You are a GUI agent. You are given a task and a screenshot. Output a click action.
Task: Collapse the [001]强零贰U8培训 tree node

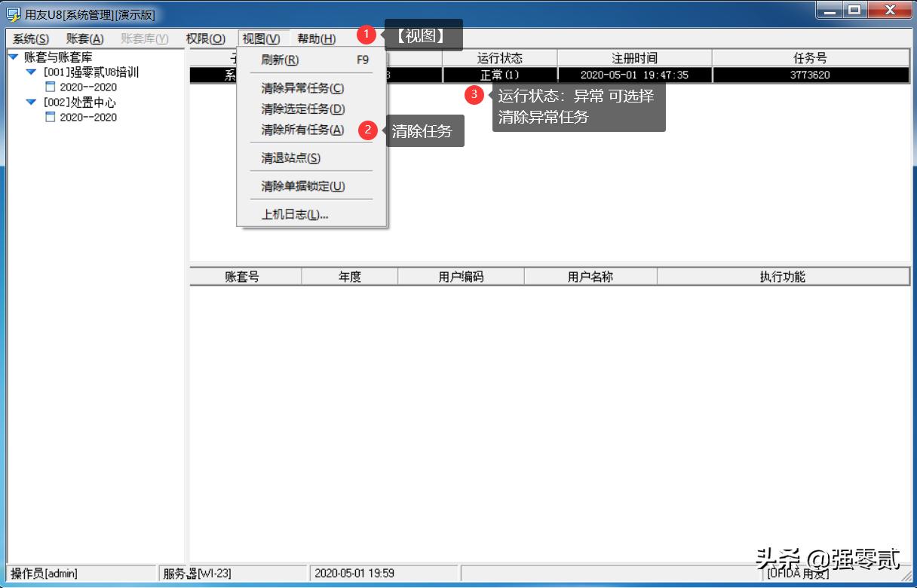click(x=30, y=72)
